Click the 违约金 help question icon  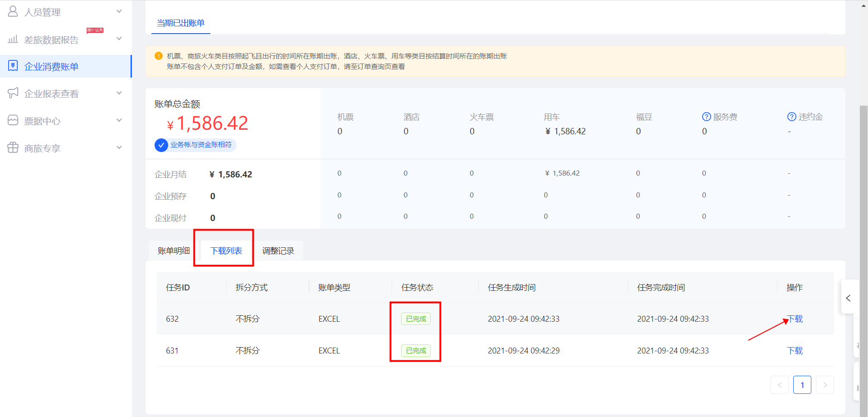point(792,117)
